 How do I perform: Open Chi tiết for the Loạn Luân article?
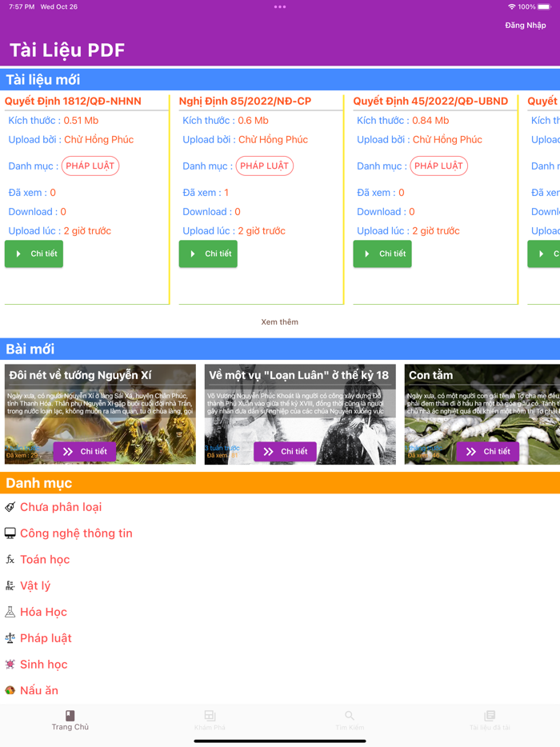[285, 452]
